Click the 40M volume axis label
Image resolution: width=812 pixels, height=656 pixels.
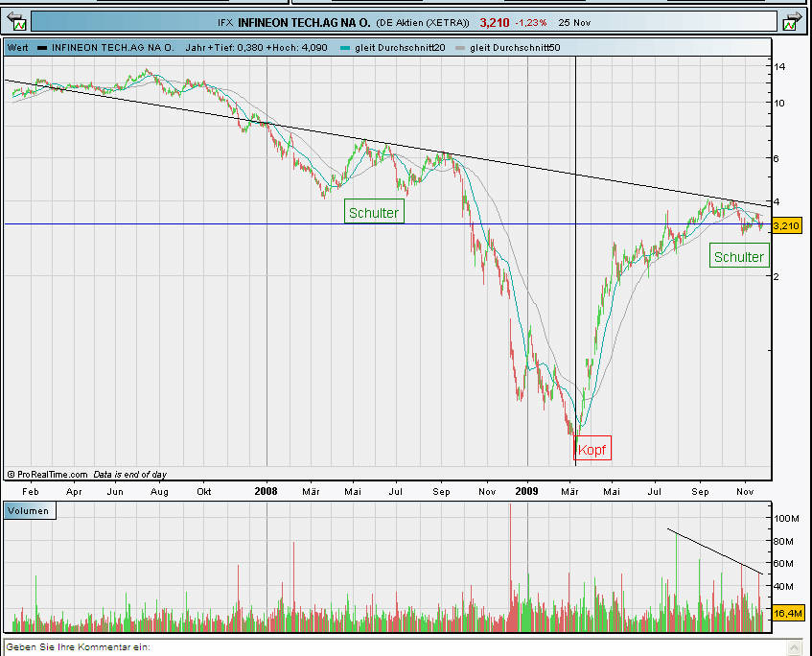783,587
